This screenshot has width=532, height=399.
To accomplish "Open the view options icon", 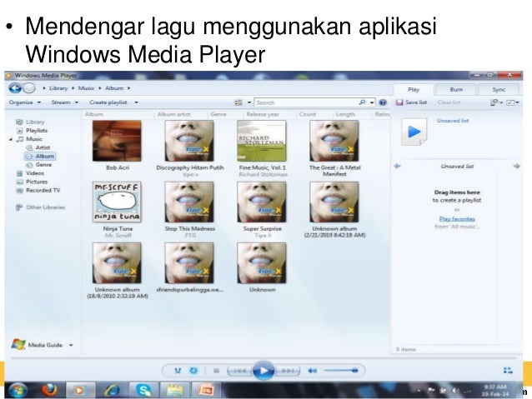I will pos(238,102).
